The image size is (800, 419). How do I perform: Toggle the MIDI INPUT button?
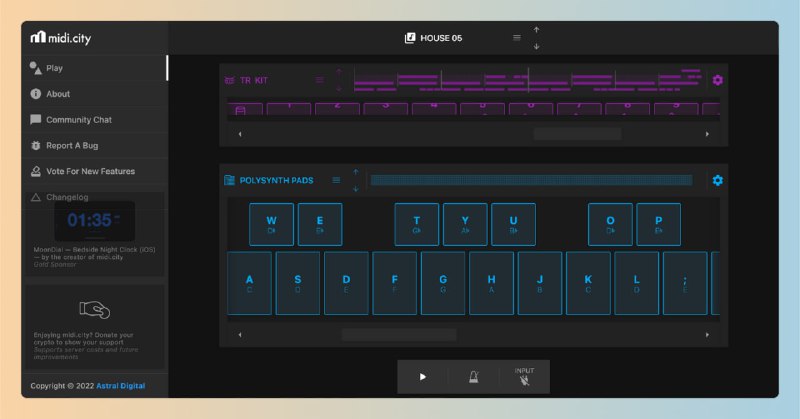[524, 377]
